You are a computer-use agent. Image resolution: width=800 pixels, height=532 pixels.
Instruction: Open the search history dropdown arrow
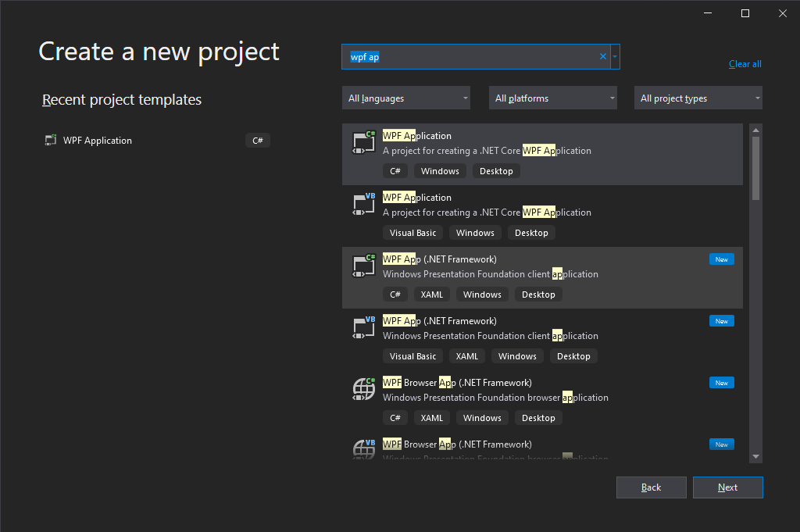point(615,56)
